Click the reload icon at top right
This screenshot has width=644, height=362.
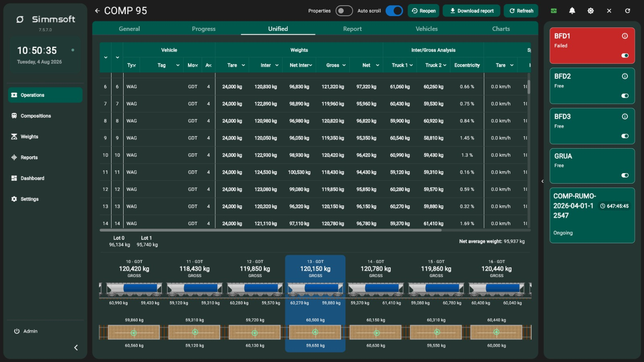(627, 11)
